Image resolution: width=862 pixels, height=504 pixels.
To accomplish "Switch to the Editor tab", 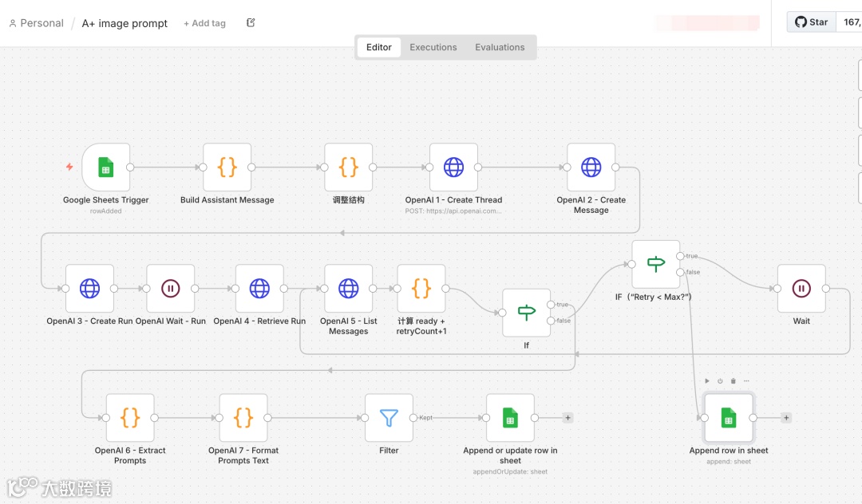I will (x=379, y=47).
